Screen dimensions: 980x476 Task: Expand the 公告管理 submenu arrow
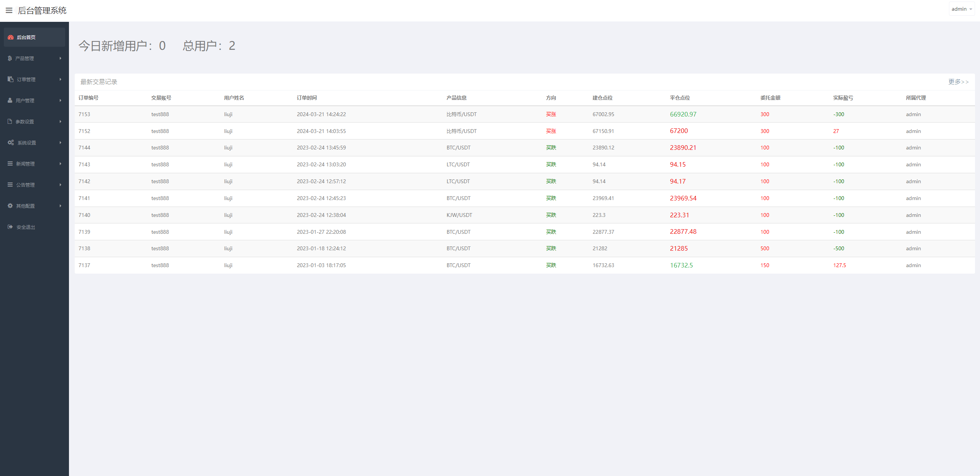tap(61, 185)
